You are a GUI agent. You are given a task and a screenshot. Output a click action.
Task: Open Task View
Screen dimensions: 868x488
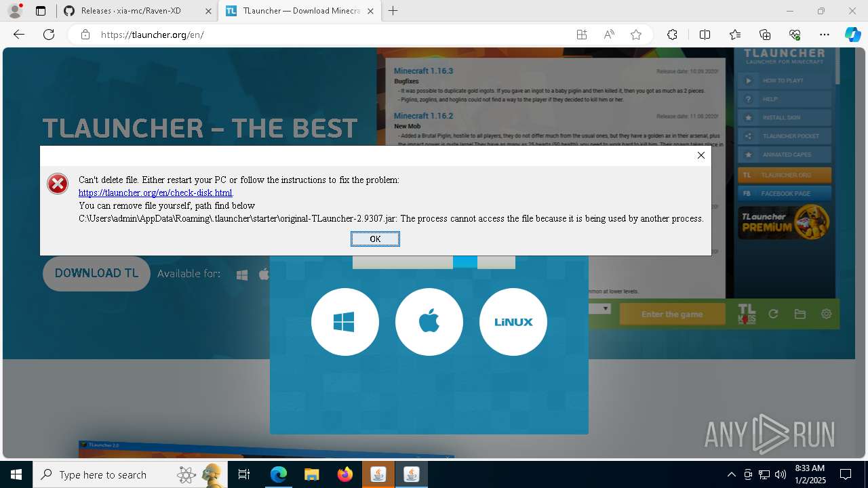coord(245,474)
